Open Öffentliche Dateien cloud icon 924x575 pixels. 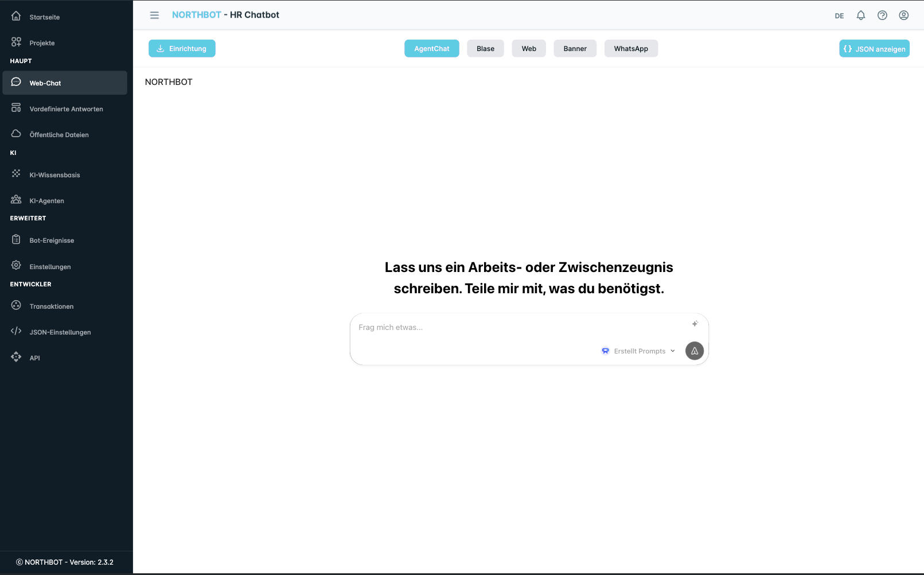tap(16, 133)
